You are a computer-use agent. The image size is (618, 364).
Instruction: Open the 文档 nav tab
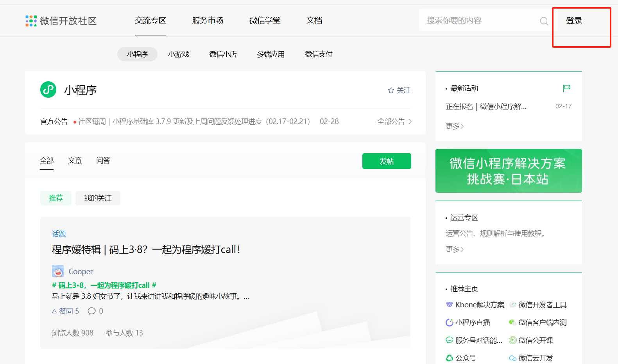[x=314, y=20]
